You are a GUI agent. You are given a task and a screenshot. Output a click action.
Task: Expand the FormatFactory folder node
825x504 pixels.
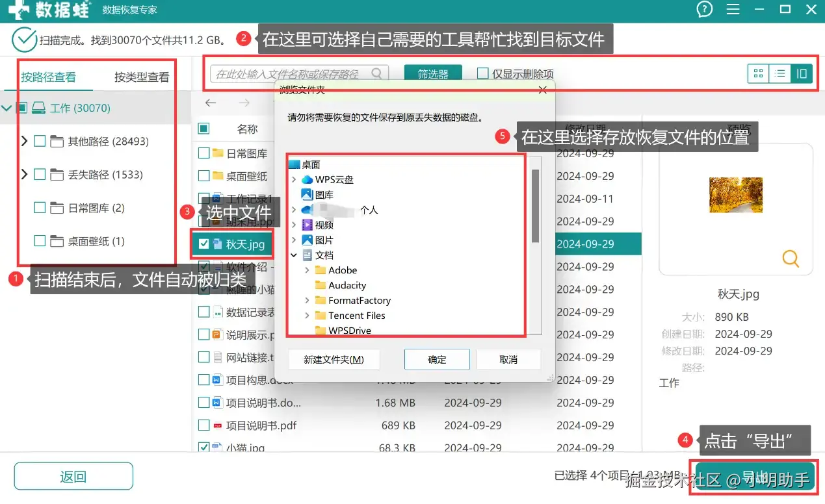point(307,300)
